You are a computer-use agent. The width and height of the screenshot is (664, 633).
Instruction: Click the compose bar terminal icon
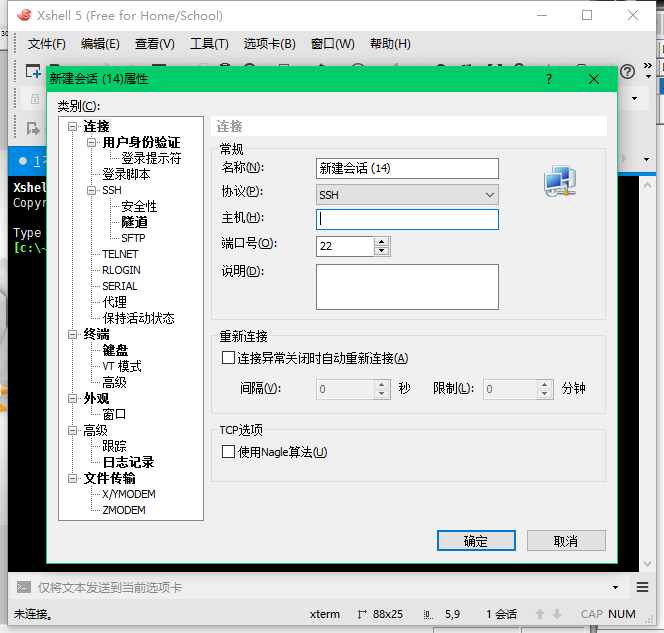click(23, 587)
